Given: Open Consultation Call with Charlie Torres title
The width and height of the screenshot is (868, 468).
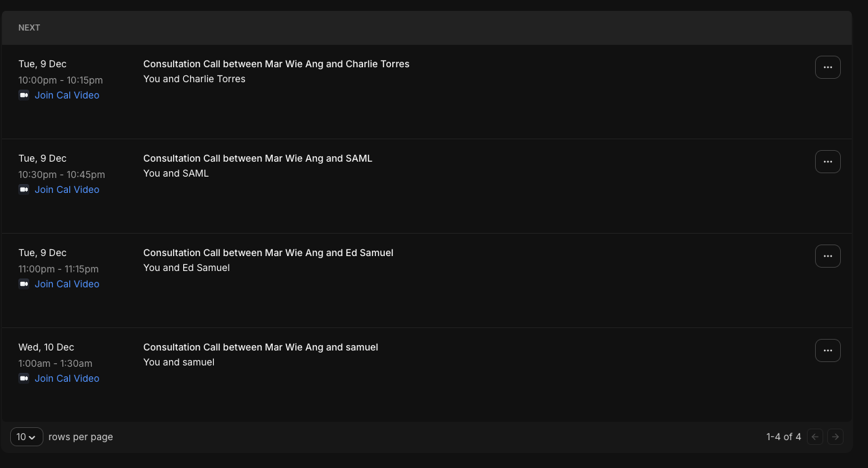Looking at the screenshot, I should tap(276, 64).
